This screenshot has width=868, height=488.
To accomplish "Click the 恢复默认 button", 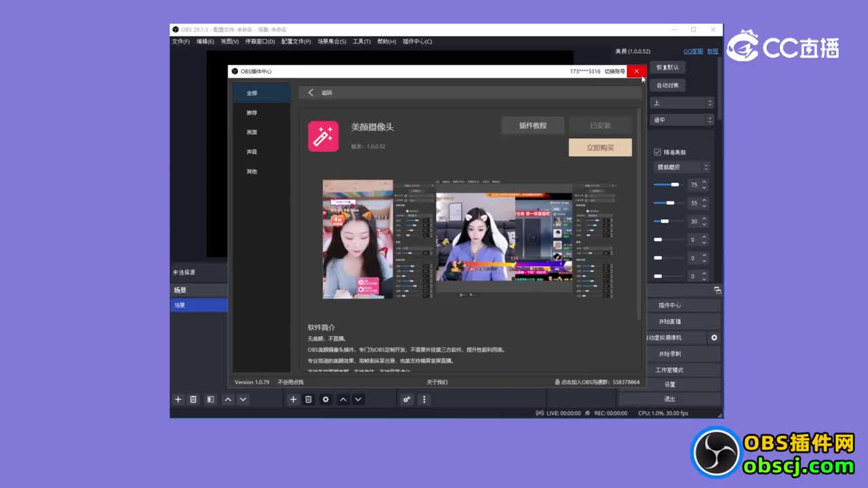I will 667,67.
